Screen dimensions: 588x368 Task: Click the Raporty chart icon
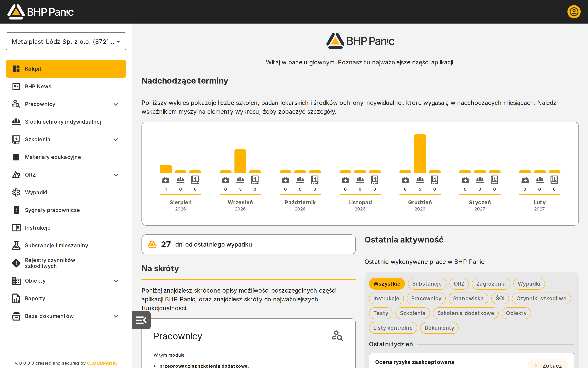16,298
